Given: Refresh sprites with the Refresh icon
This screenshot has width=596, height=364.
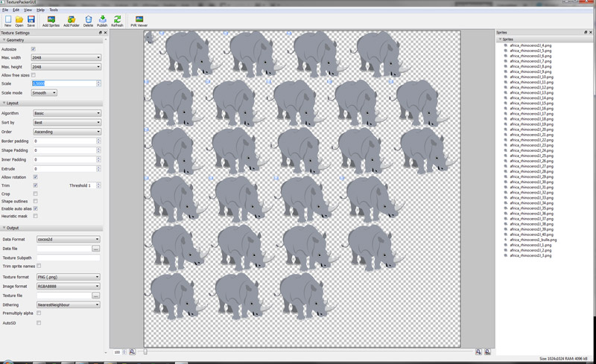Looking at the screenshot, I should tap(117, 21).
